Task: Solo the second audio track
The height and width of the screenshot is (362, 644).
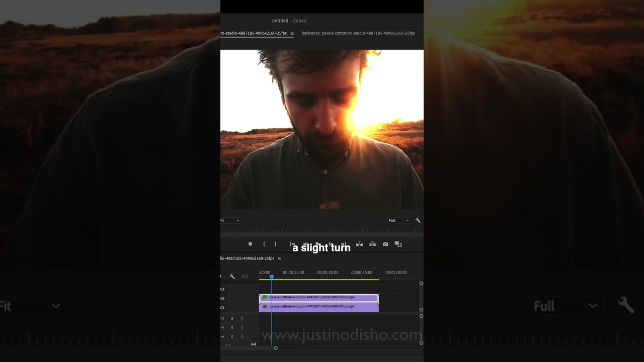Action: coord(232,327)
